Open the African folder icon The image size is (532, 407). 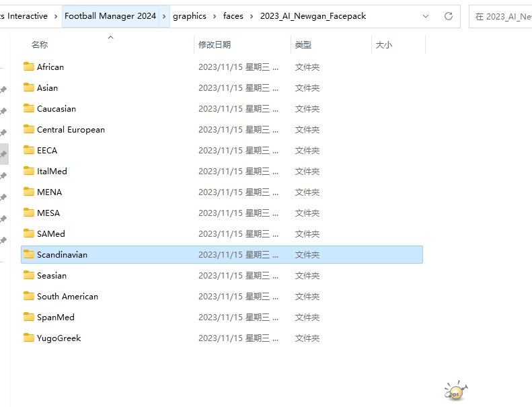[x=29, y=67]
